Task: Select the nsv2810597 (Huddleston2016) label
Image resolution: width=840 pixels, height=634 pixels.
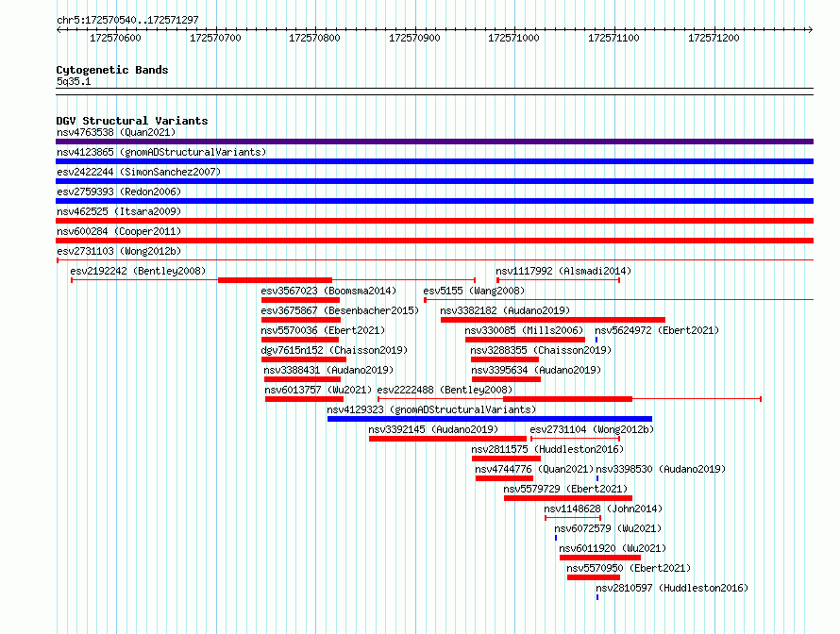Action: pyautogui.click(x=672, y=588)
